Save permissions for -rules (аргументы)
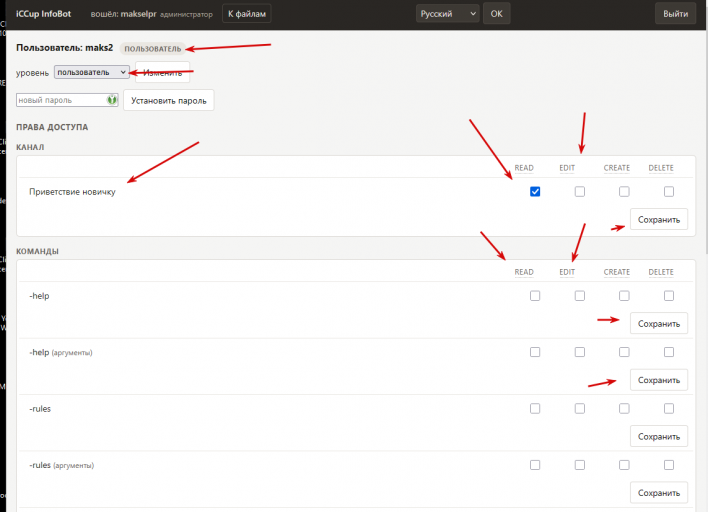 click(659, 493)
